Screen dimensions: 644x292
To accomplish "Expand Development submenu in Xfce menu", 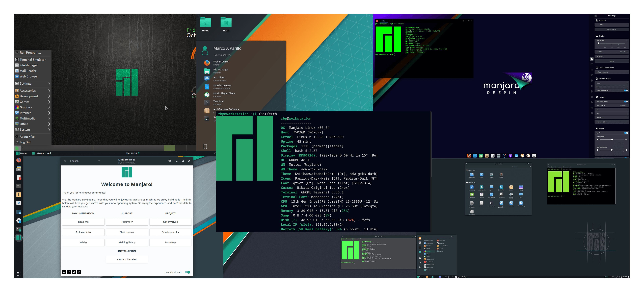I will coord(33,96).
